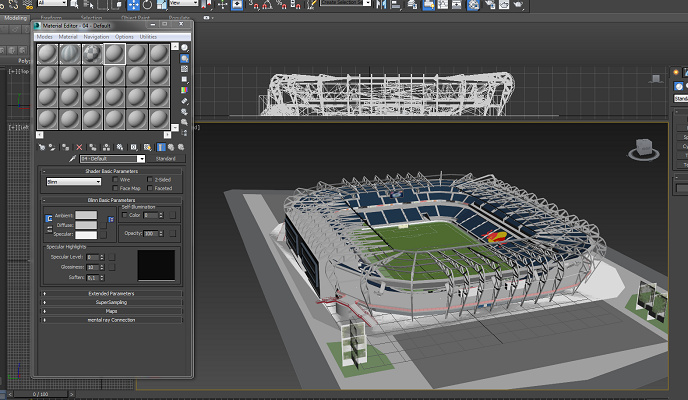Open the Material menu
The height and width of the screenshot is (400, 688).
click(68, 37)
